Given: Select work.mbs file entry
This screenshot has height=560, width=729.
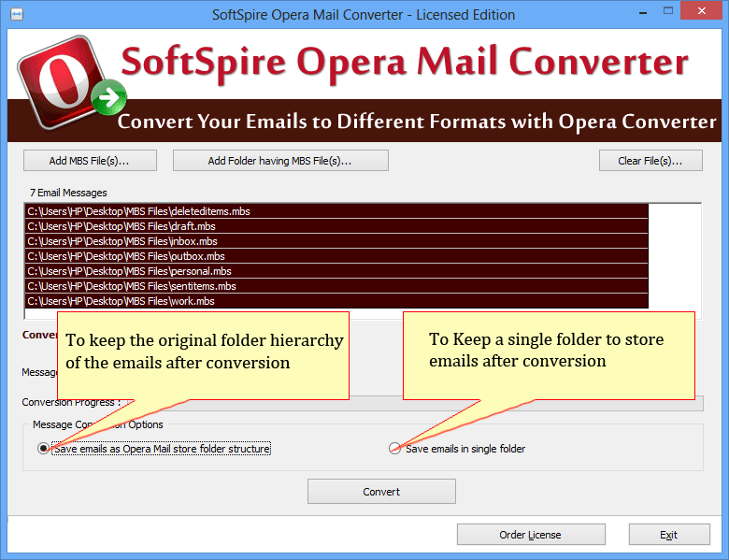Looking at the screenshot, I should point(336,300).
